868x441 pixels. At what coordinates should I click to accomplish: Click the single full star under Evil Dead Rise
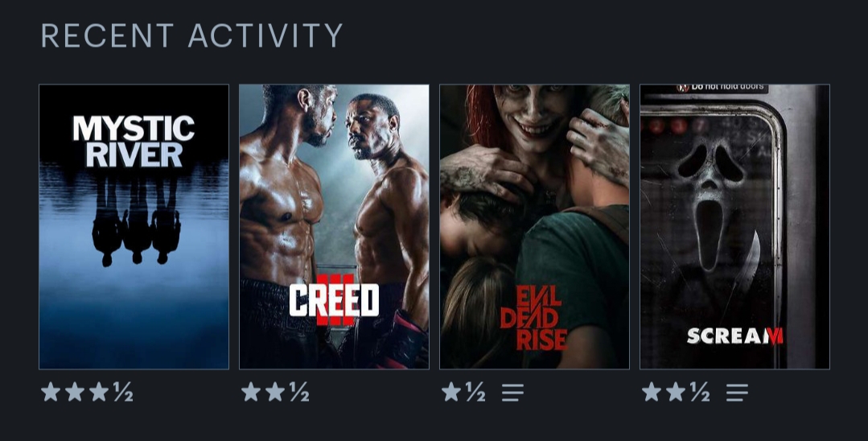(451, 392)
